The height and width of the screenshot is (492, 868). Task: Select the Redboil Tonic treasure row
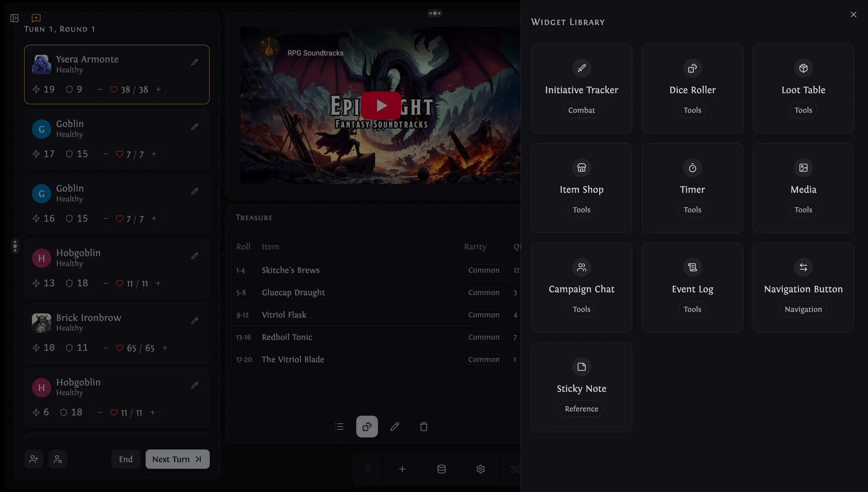(x=376, y=337)
